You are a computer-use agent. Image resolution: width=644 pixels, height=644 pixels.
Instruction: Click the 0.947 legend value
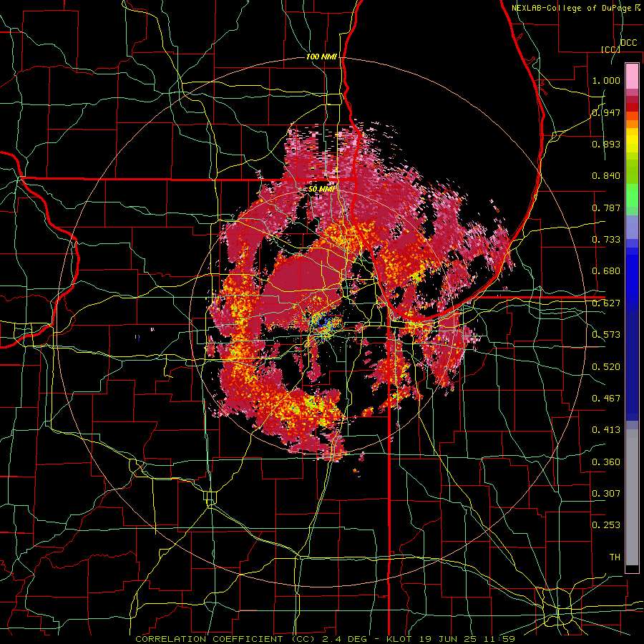click(x=606, y=112)
